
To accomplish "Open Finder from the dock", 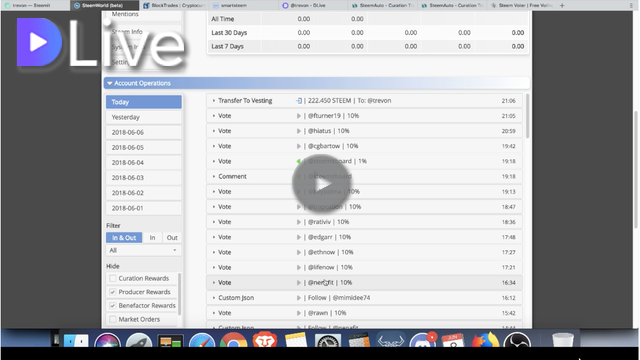I will coord(76,340).
